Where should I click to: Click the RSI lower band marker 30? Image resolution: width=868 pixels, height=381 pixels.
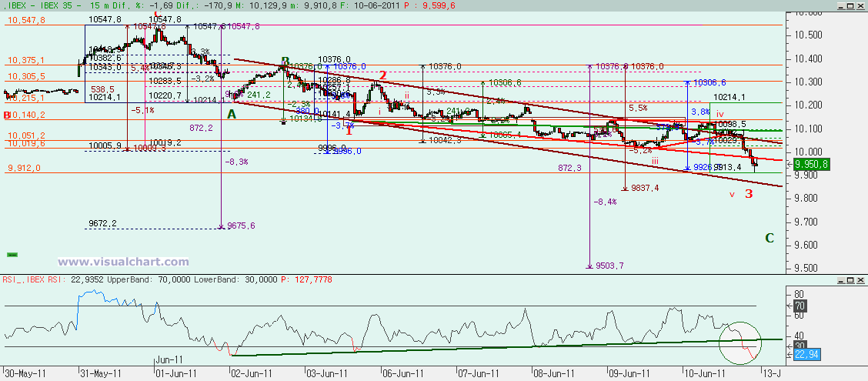pos(802,345)
